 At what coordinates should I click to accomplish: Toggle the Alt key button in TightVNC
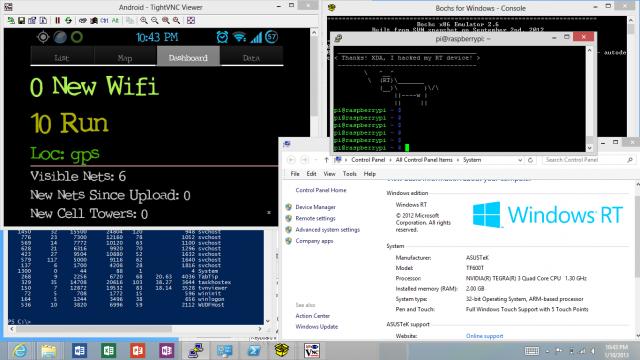click(x=115, y=20)
